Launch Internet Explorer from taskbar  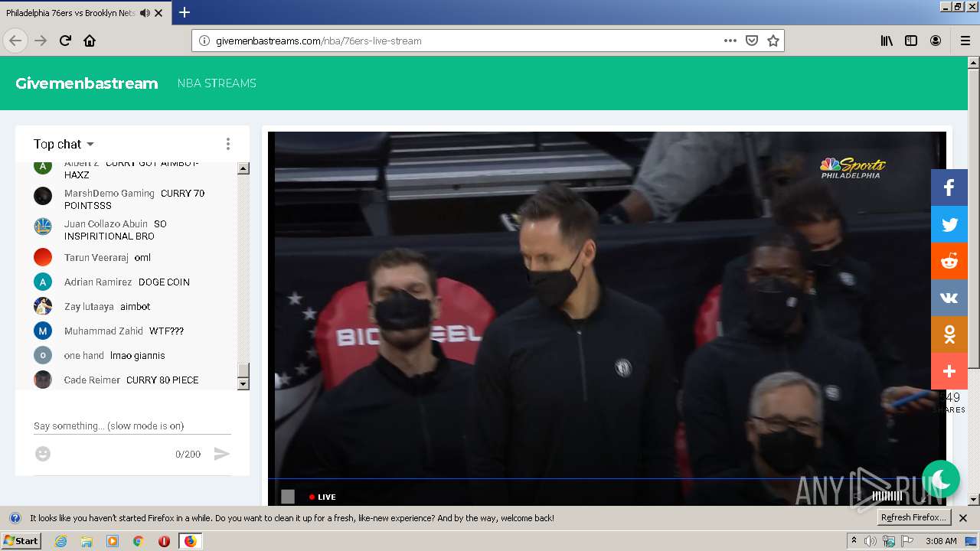[60, 541]
